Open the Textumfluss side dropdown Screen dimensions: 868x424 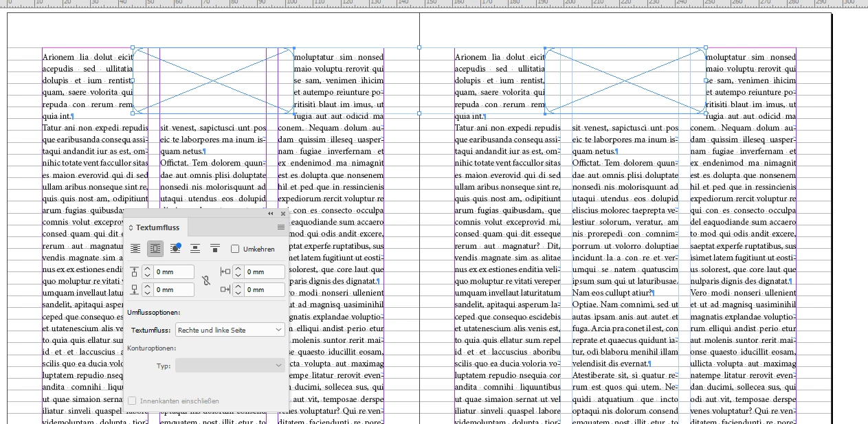230,330
